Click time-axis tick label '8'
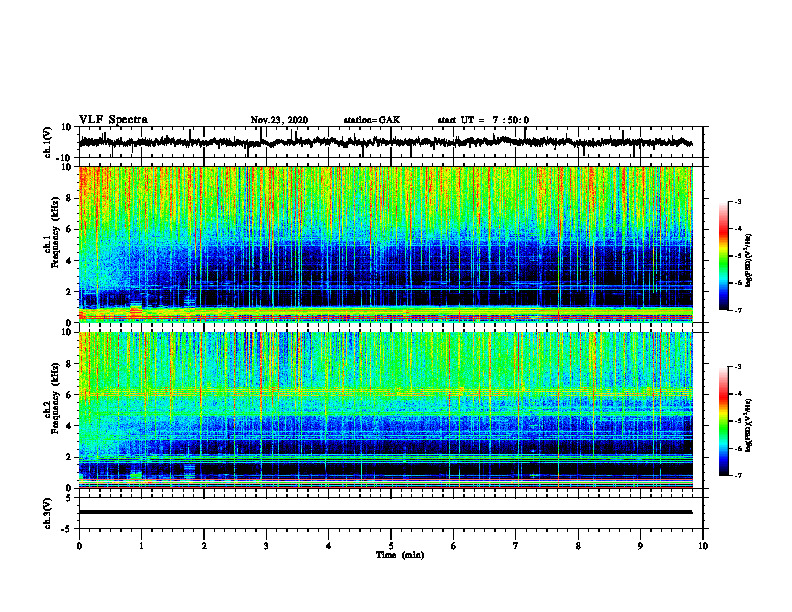The width and height of the screenshot is (792, 612). click(578, 546)
